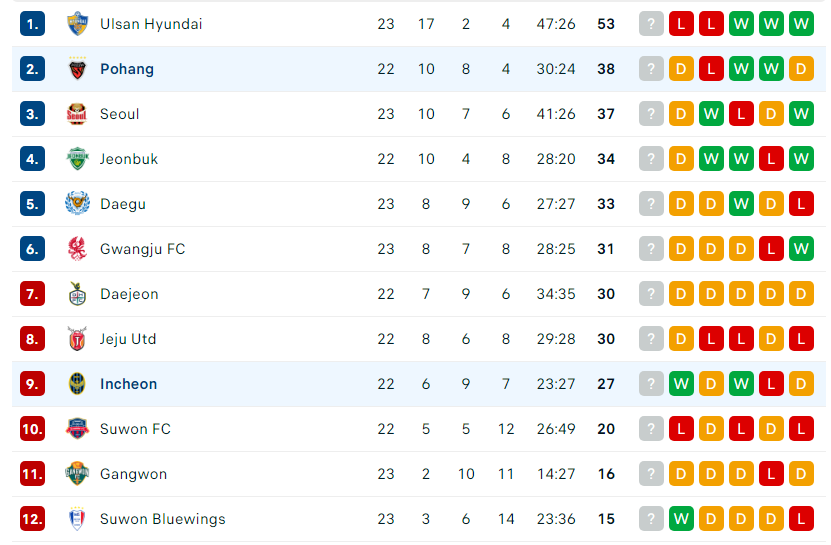Click Gangwon's red L form badge
The image size is (831, 545).
point(771,474)
